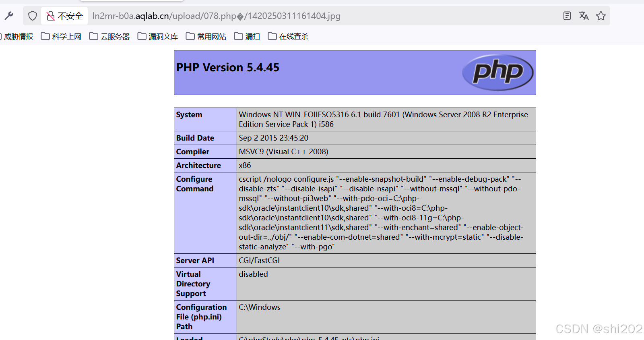Viewport: 644px width, 340px height.
Task: Click the wrench developer tools icon
Action: 9,16
